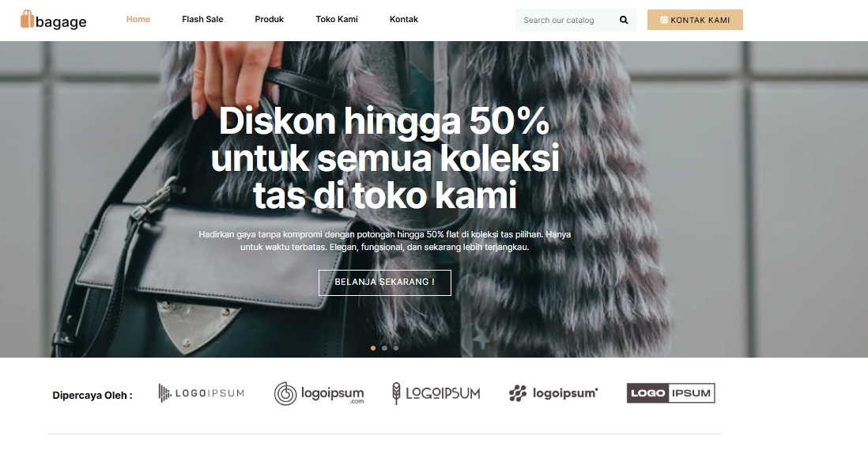Open the first Logoipsum sound-bars brand logo
868x451 pixels.
(x=202, y=392)
